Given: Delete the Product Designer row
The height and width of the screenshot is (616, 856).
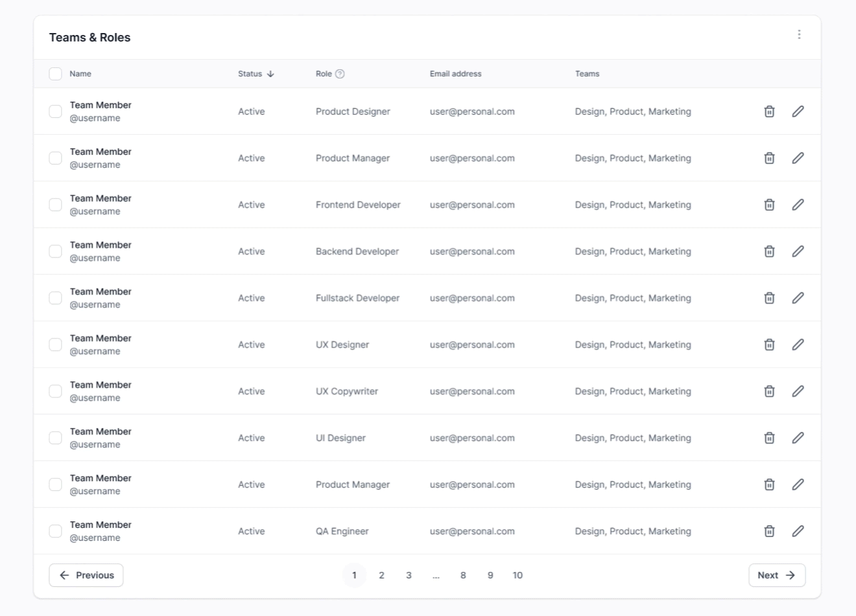Looking at the screenshot, I should point(769,112).
